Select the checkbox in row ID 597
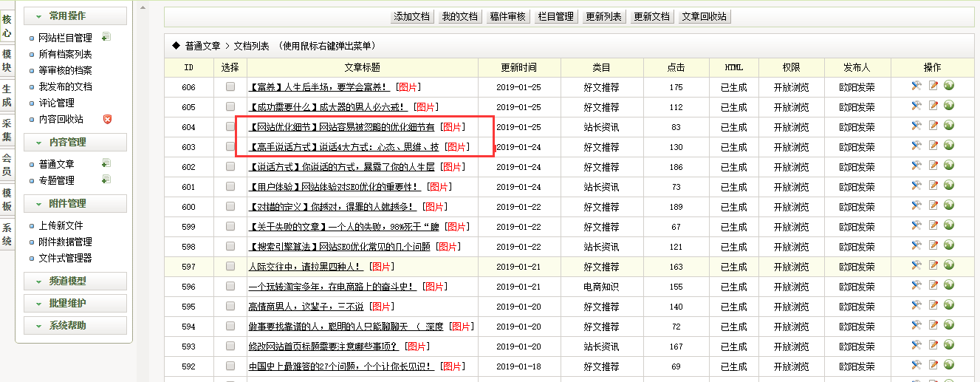This screenshot has height=382, width=980. tap(230, 266)
